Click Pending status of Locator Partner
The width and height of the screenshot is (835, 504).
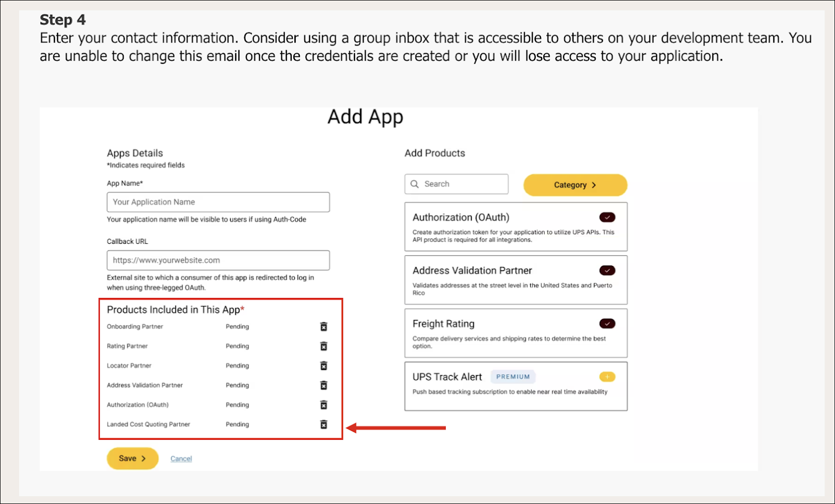point(237,366)
